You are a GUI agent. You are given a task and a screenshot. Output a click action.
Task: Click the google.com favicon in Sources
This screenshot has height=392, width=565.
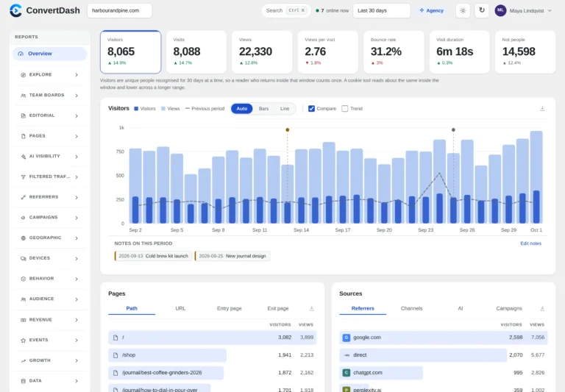click(347, 338)
